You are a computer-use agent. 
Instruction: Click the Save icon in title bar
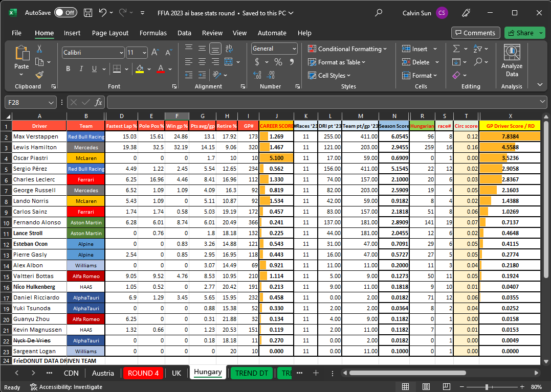[x=88, y=13]
